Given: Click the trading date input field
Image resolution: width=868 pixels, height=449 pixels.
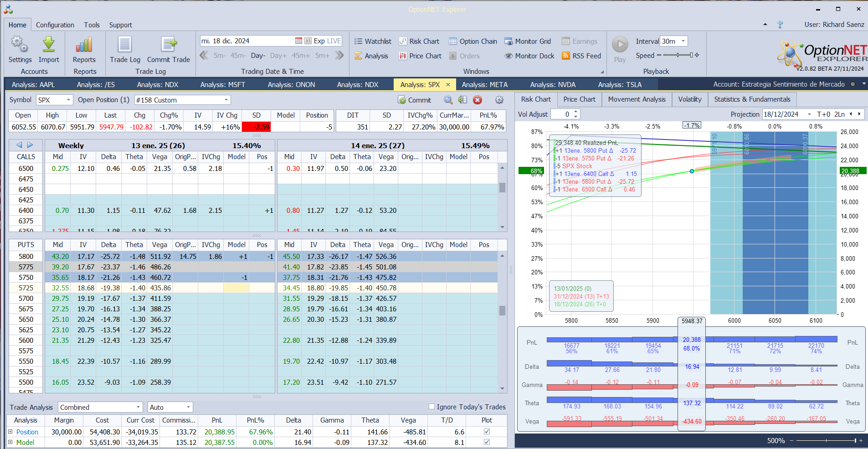Looking at the screenshot, I should [247, 41].
